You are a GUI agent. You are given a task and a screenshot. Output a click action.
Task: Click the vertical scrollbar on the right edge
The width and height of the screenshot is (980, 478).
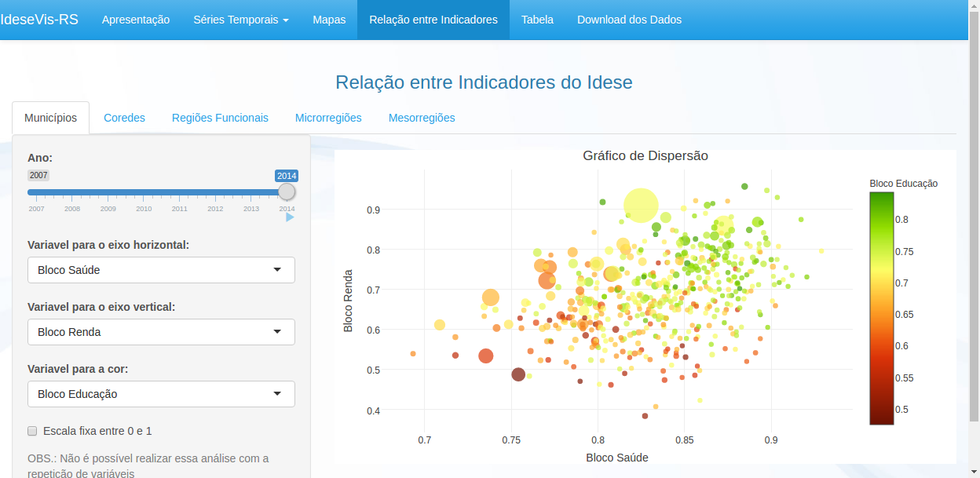975,235
